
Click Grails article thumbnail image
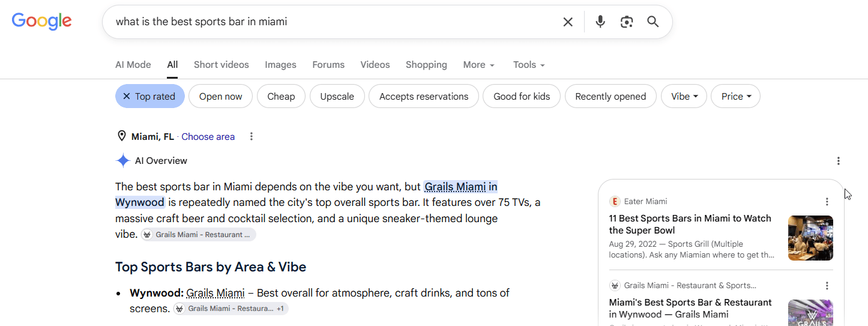810,313
